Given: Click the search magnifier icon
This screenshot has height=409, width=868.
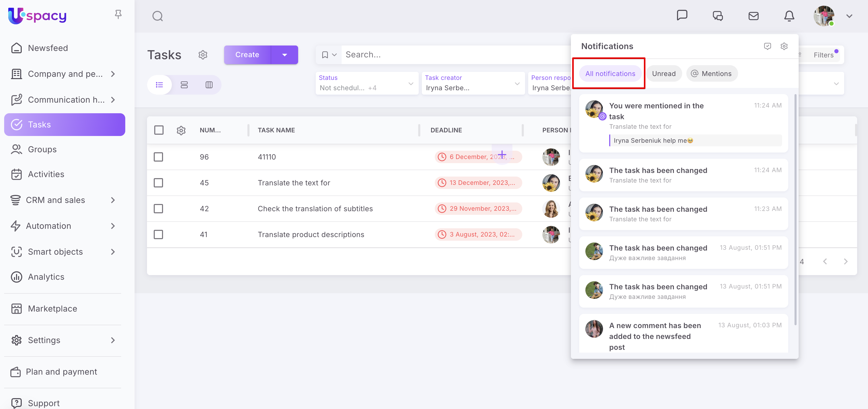Looking at the screenshot, I should click(x=157, y=16).
